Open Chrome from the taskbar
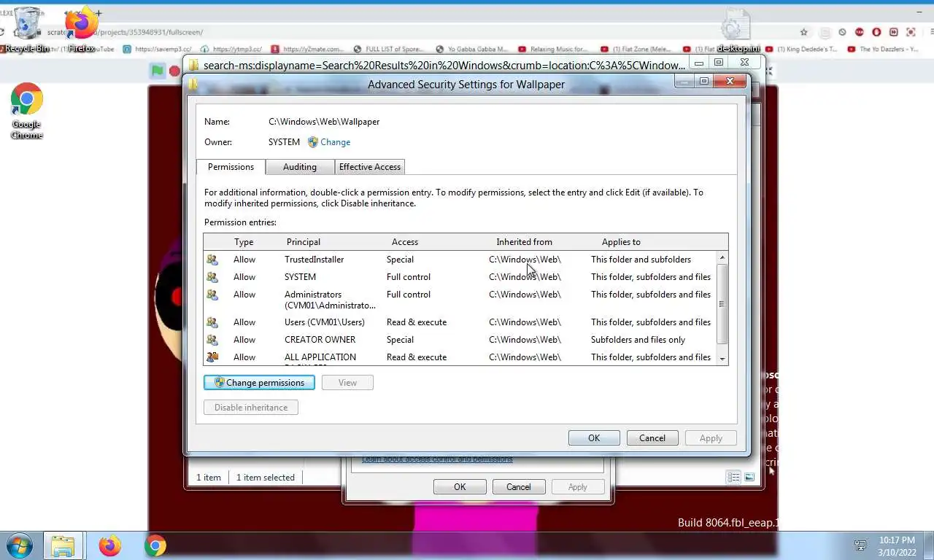Image resolution: width=934 pixels, height=560 pixels. [155, 546]
